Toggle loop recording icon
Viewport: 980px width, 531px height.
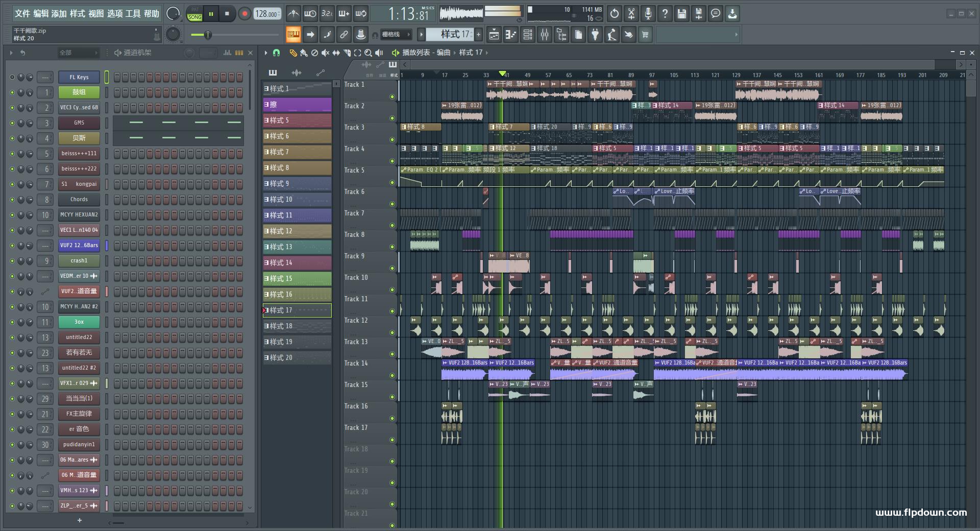[361, 14]
